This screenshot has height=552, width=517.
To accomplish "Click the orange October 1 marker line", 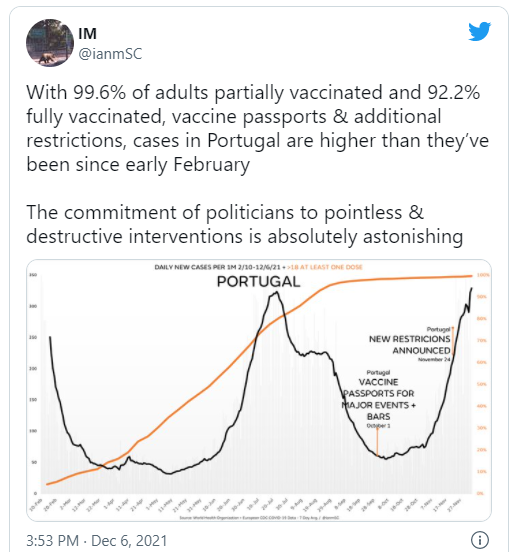I will click(x=377, y=441).
